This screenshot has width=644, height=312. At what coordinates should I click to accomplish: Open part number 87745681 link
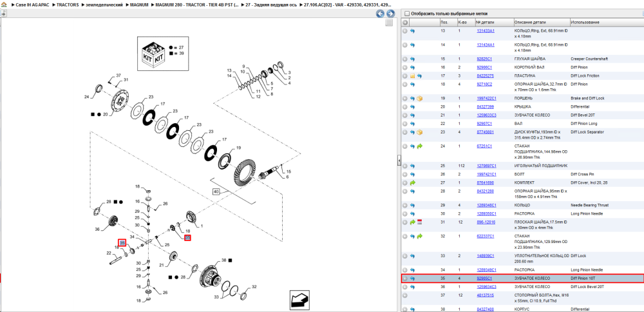point(485,132)
